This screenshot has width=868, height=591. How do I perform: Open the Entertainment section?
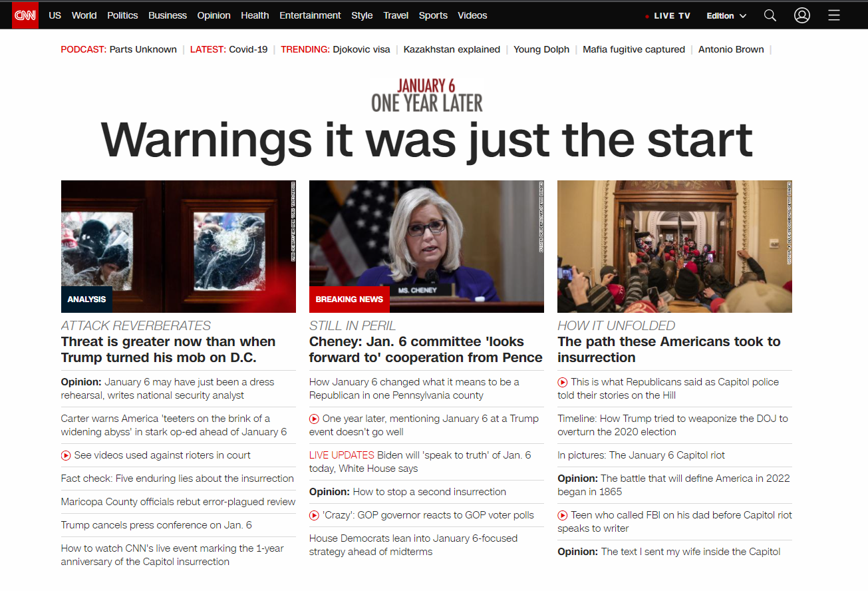coord(310,15)
